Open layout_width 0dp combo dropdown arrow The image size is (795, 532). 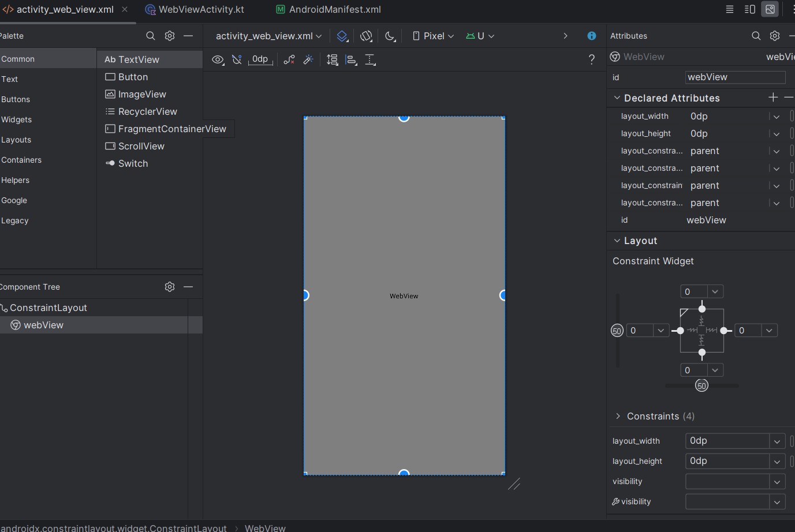(x=777, y=441)
